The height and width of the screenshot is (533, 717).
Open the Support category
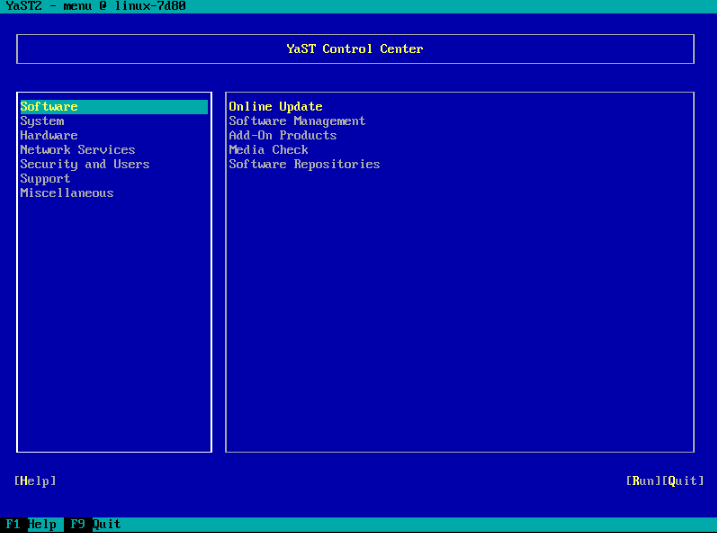(45, 178)
